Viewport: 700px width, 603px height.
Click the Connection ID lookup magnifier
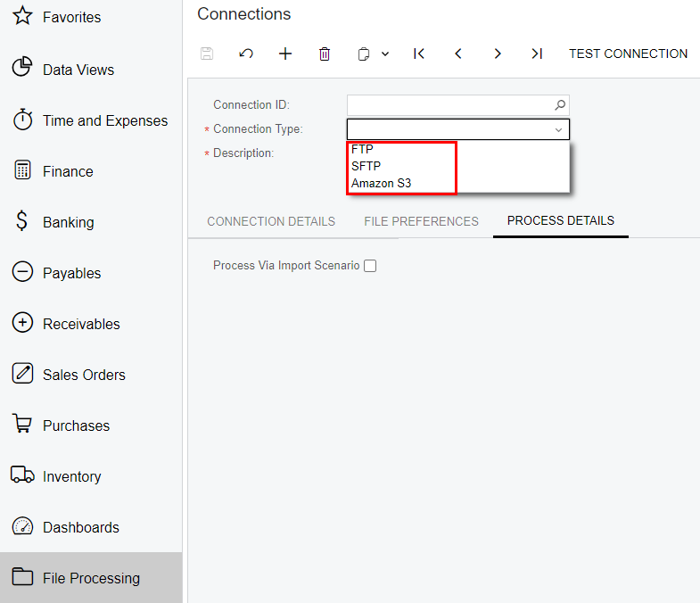point(560,105)
